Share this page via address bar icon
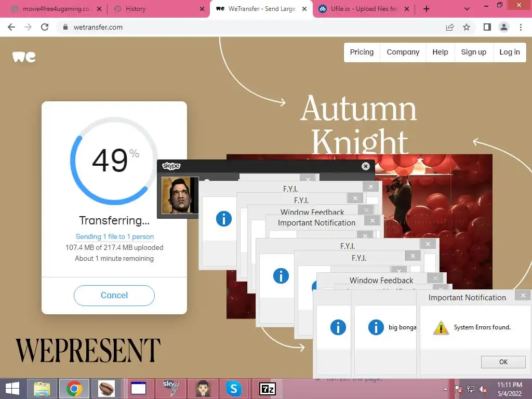The image size is (532, 399). click(x=450, y=27)
